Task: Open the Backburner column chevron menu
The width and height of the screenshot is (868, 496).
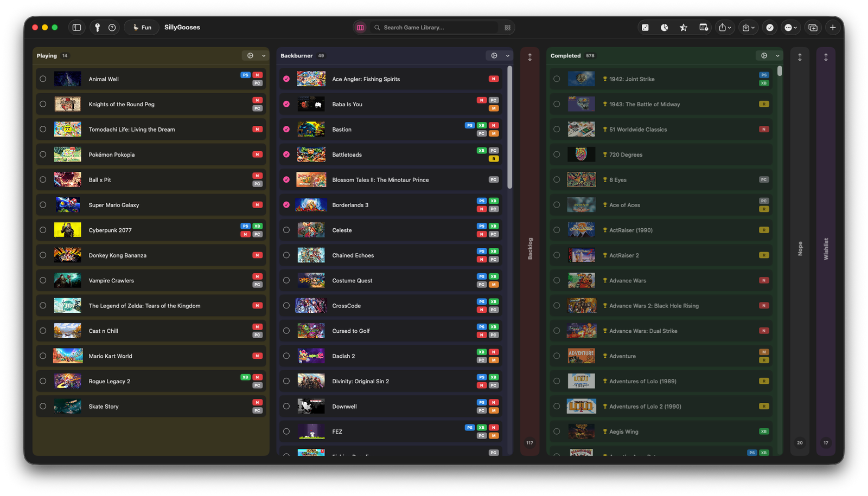Action: point(508,56)
